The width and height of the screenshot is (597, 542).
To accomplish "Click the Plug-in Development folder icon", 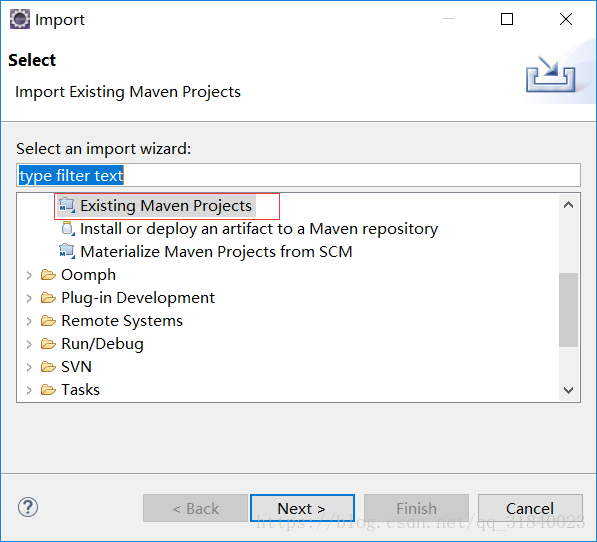I will (48, 298).
